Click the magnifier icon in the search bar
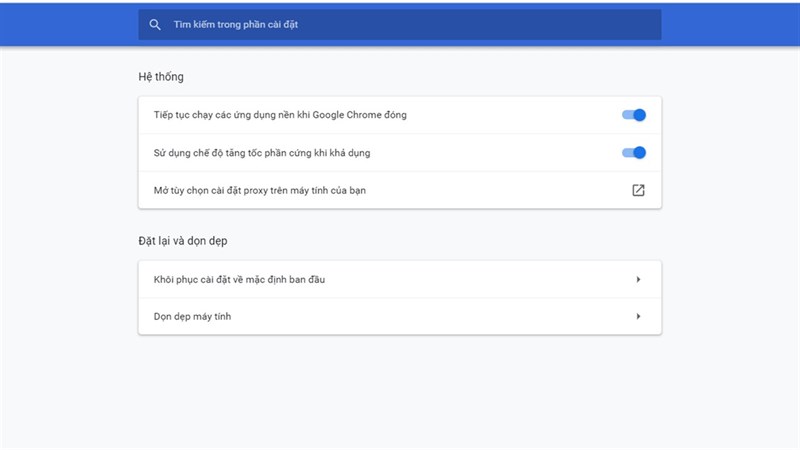The width and height of the screenshot is (800, 450). point(155,25)
